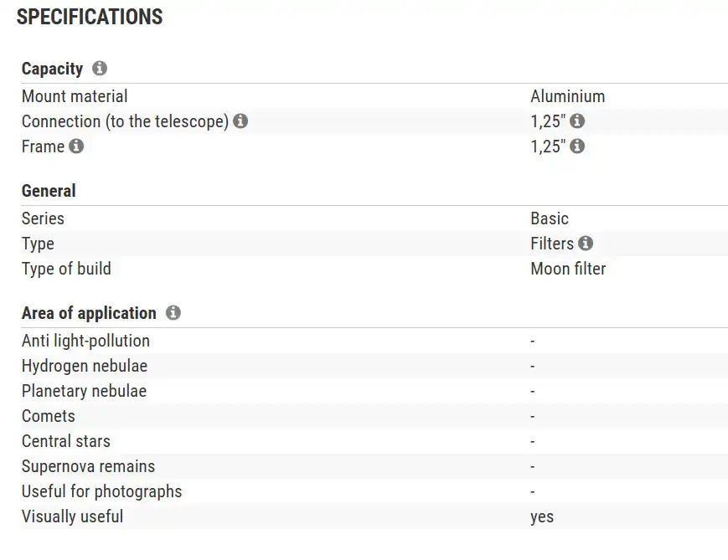
Task: Click the Filters type value
Action: [551, 244]
